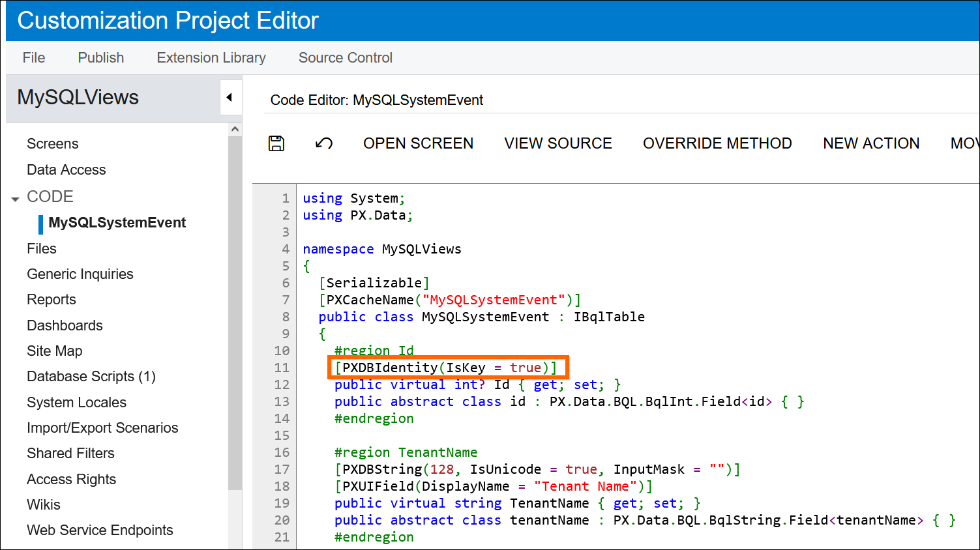The image size is (980, 550).
Task: Click the MySQLViews project title
Action: click(78, 97)
